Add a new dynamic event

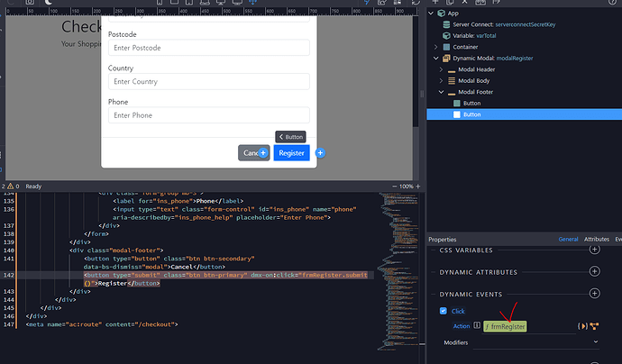(594, 295)
